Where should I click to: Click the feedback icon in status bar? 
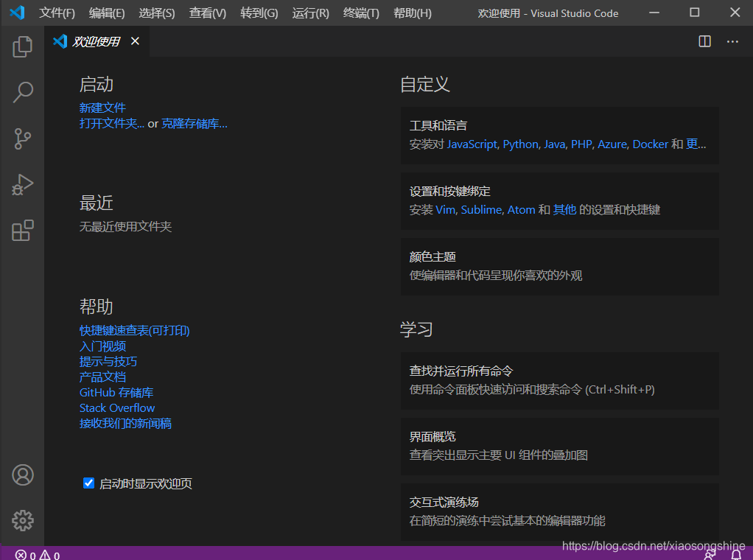(710, 555)
